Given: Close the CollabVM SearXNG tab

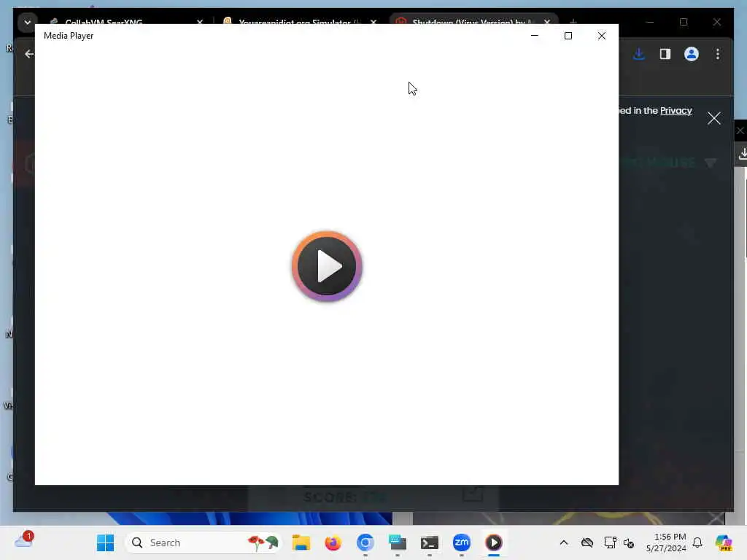Looking at the screenshot, I should pyautogui.click(x=200, y=23).
